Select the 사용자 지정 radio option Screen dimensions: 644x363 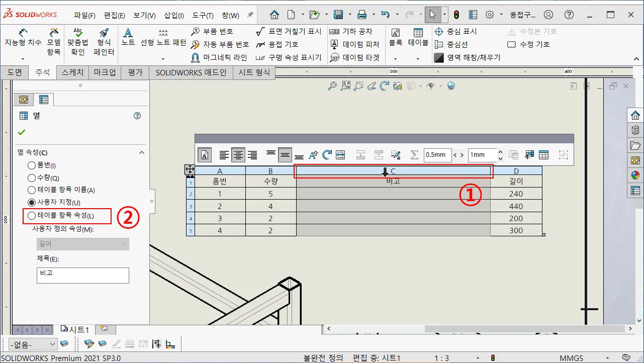(x=32, y=202)
